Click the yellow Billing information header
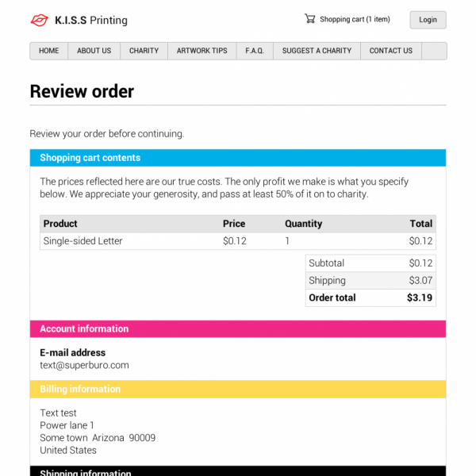This screenshot has height=476, width=476. (238, 390)
